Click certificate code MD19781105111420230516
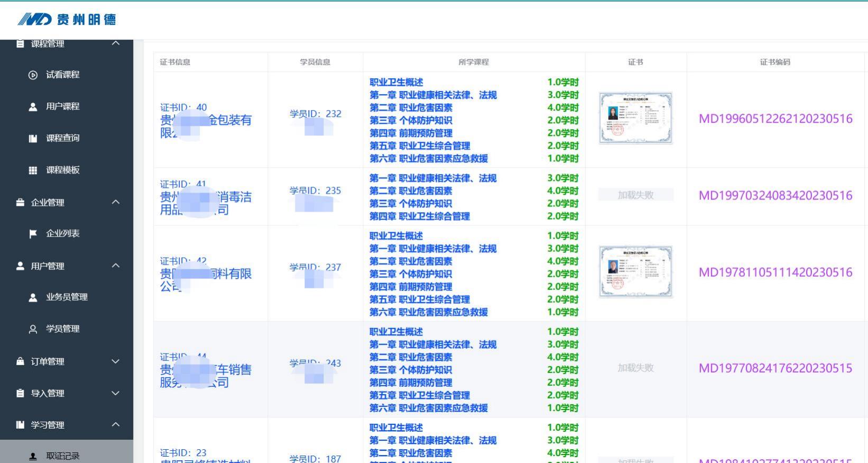The width and height of the screenshot is (868, 463). coord(775,272)
